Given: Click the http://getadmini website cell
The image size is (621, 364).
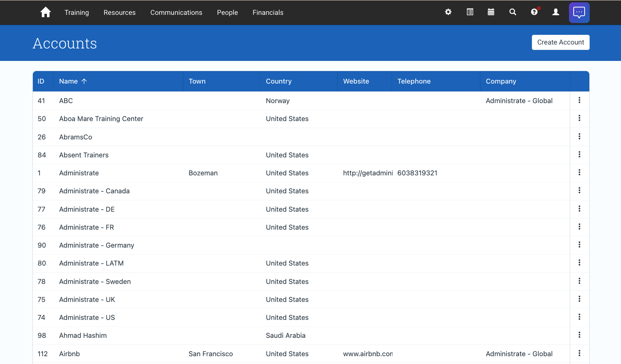Looking at the screenshot, I should point(368,173).
